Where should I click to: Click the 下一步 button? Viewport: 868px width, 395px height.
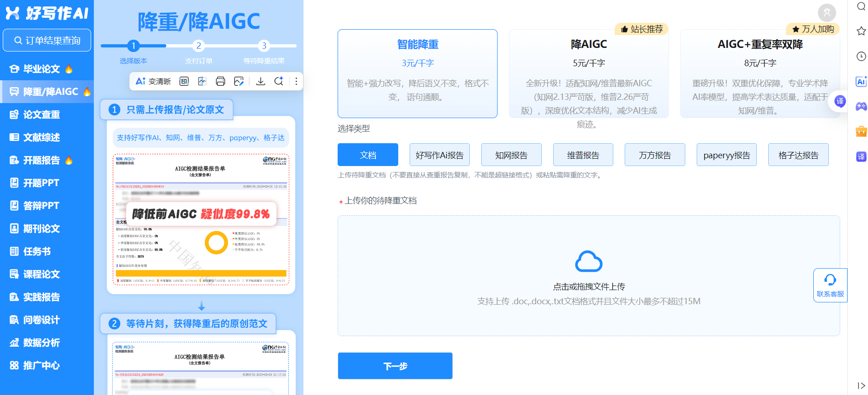click(395, 366)
